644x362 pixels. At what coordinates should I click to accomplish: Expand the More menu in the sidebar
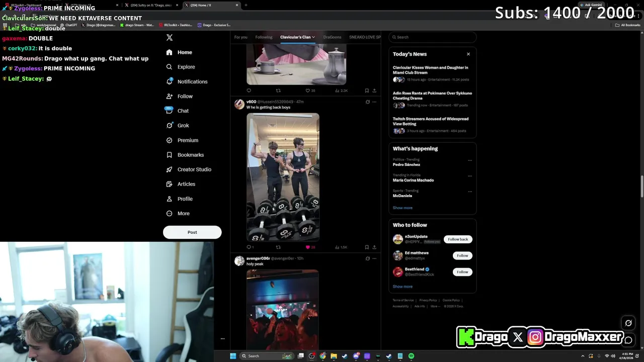[x=178, y=213]
